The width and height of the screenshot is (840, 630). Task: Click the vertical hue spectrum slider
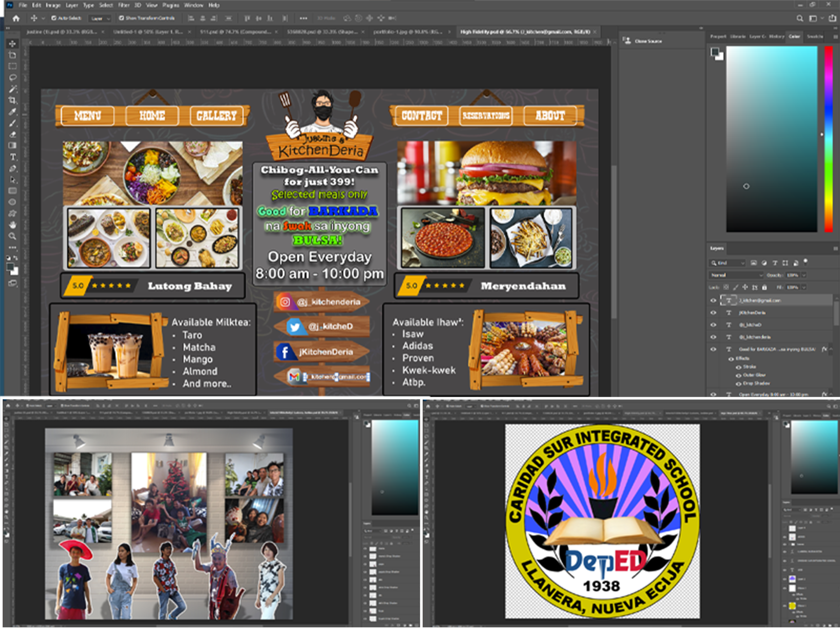tap(828, 139)
